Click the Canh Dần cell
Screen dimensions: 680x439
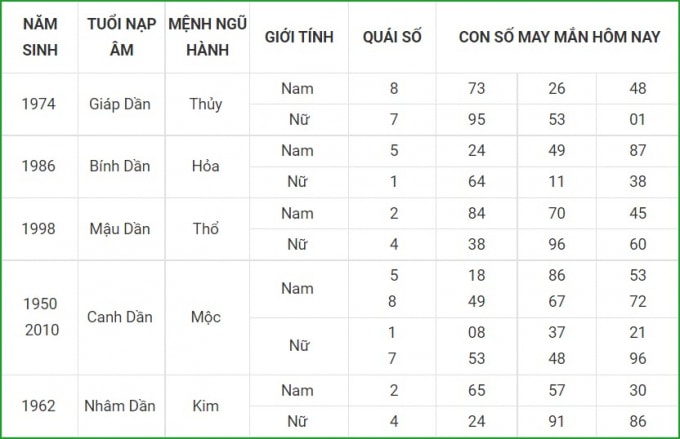point(120,317)
